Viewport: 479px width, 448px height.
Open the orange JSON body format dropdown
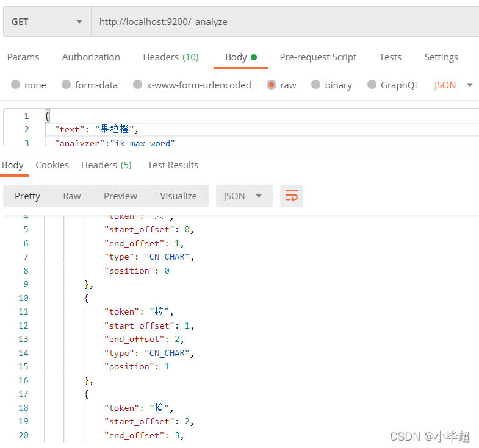pyautogui.click(x=453, y=85)
